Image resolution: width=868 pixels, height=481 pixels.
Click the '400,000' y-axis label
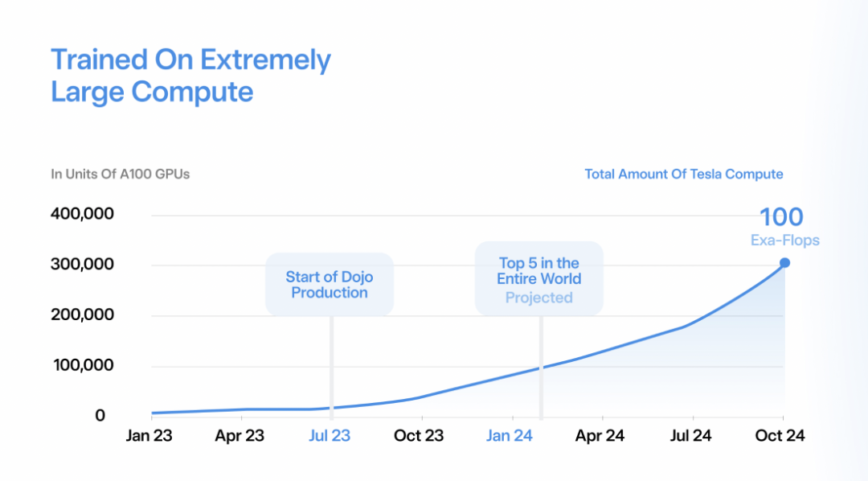(x=83, y=214)
